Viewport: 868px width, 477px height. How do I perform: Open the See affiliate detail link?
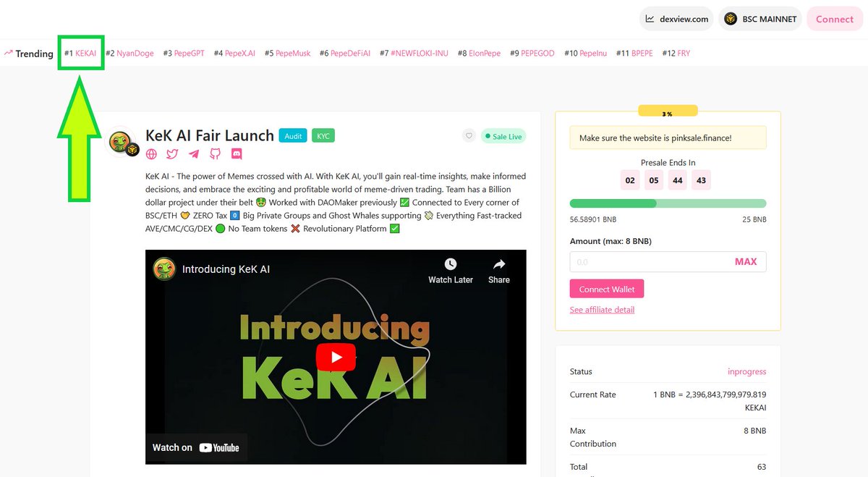(602, 310)
